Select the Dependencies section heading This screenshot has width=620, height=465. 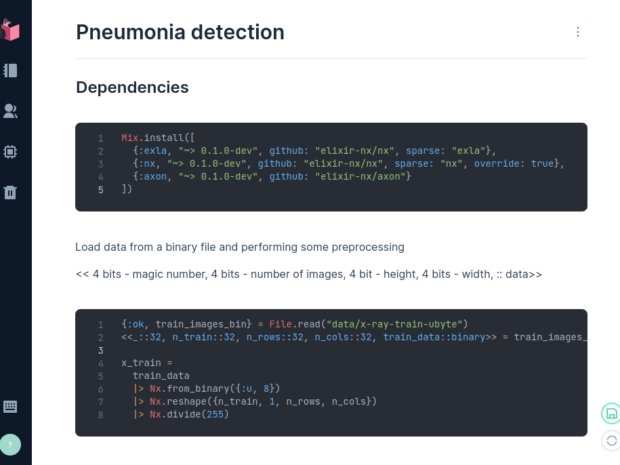coord(132,87)
